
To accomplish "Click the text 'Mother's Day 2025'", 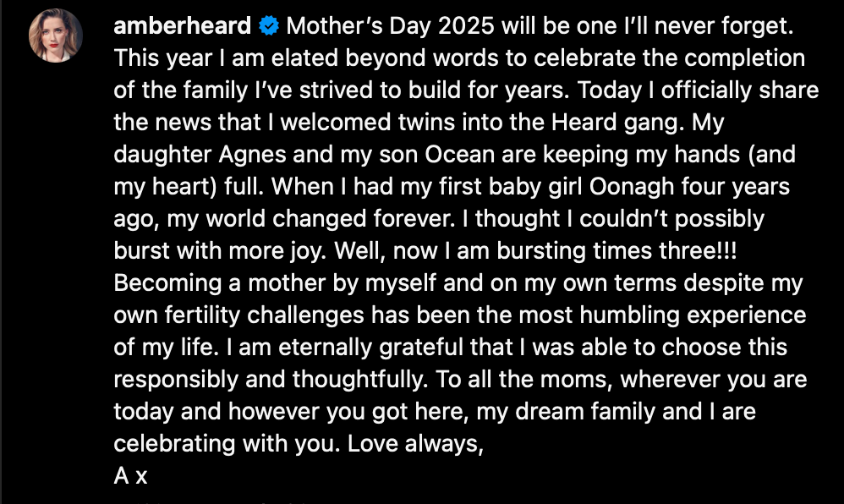I will pos(390,26).
